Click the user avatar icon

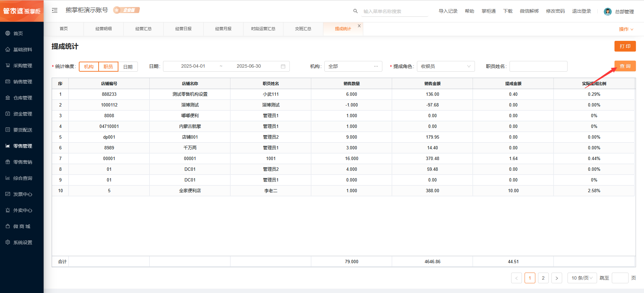pos(607,12)
